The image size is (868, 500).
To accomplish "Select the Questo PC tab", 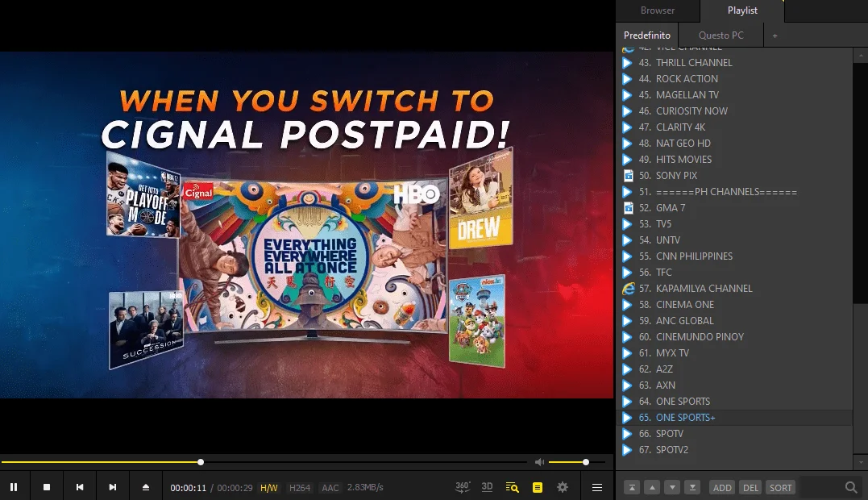I will pyautogui.click(x=721, y=35).
